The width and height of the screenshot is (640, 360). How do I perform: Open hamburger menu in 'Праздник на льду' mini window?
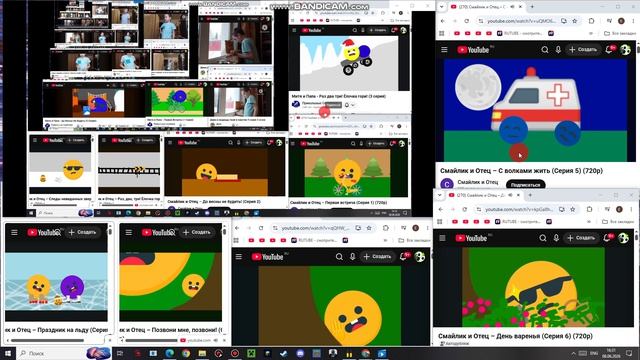click(x=14, y=232)
